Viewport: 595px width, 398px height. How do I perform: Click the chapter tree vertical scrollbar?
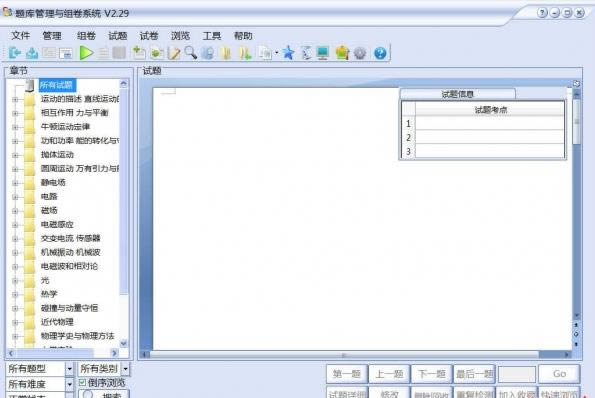coord(124,213)
